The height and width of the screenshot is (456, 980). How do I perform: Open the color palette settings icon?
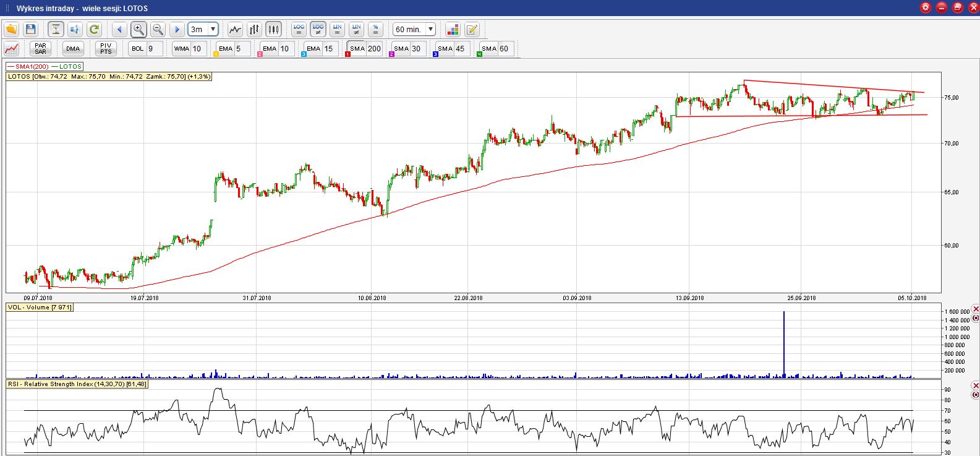pyautogui.click(x=453, y=29)
